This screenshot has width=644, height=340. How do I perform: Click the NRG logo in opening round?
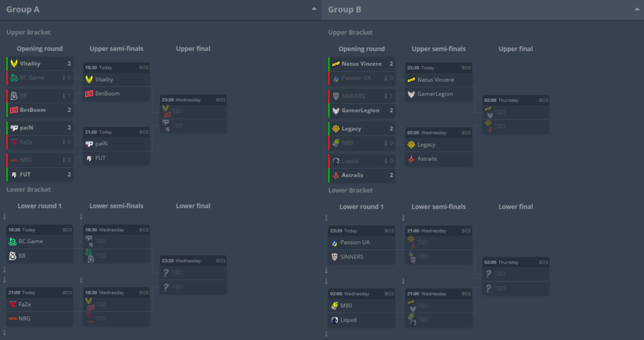pyautogui.click(x=14, y=160)
